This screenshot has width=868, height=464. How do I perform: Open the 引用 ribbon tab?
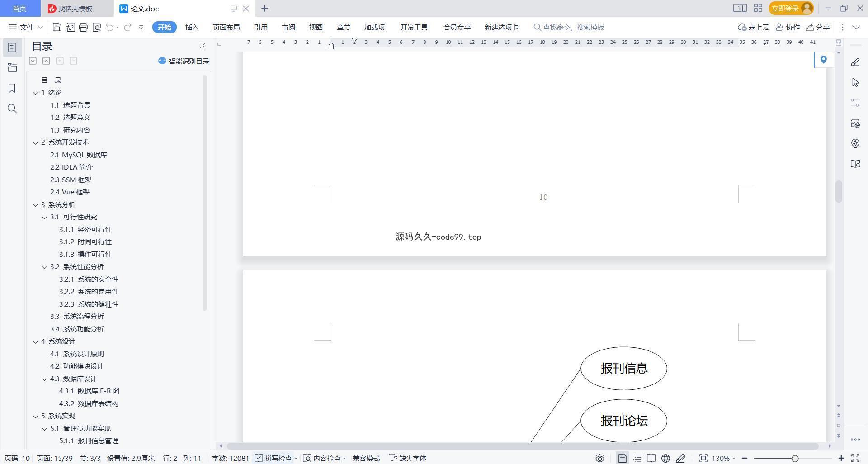[x=260, y=27]
